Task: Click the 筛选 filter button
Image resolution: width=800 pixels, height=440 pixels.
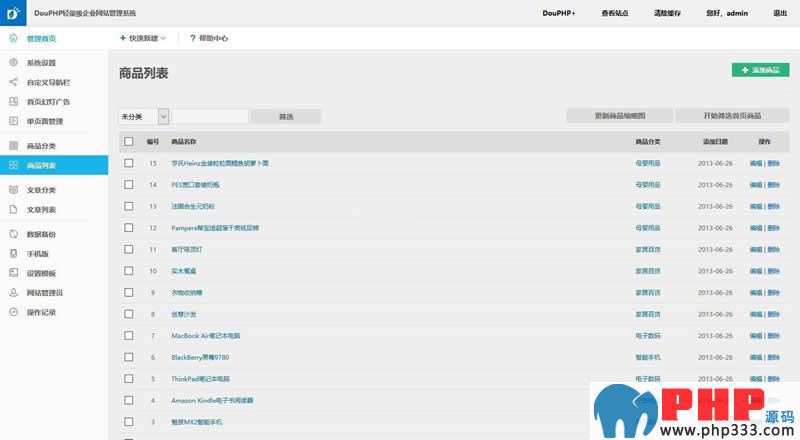Action: coord(286,116)
